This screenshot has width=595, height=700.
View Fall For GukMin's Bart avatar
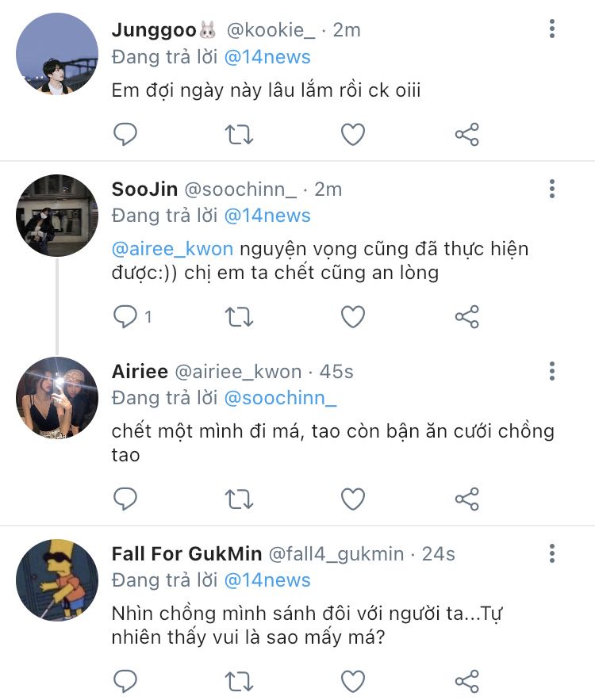tap(56, 580)
